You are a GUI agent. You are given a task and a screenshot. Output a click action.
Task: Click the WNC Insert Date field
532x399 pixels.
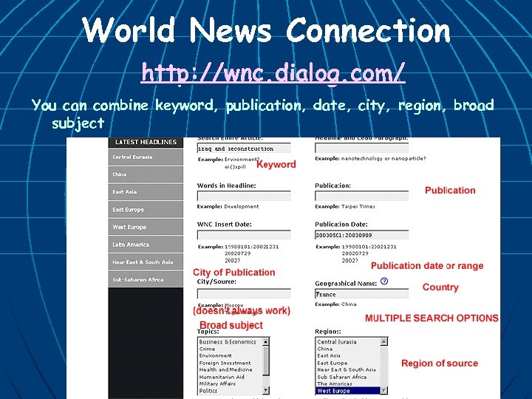point(244,235)
